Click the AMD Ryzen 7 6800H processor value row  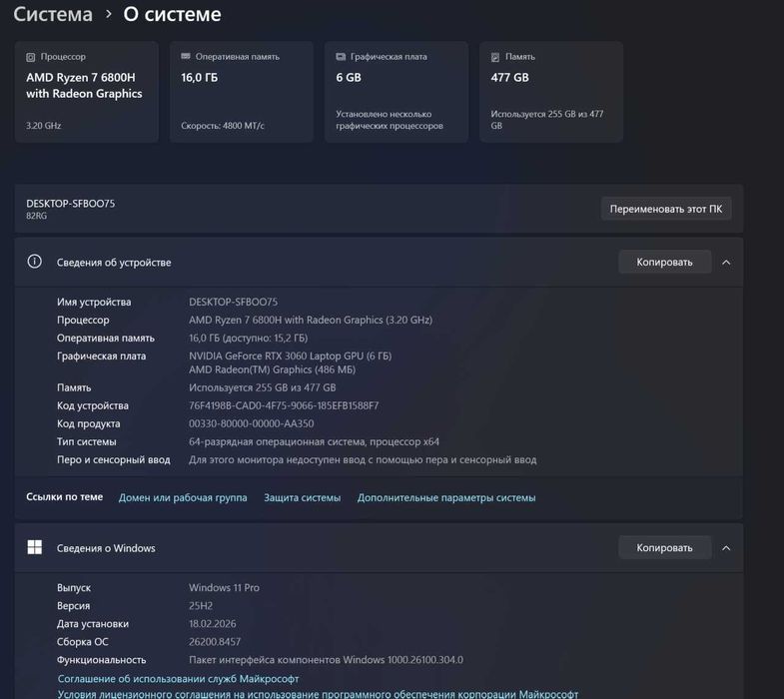pyautogui.click(x=311, y=320)
